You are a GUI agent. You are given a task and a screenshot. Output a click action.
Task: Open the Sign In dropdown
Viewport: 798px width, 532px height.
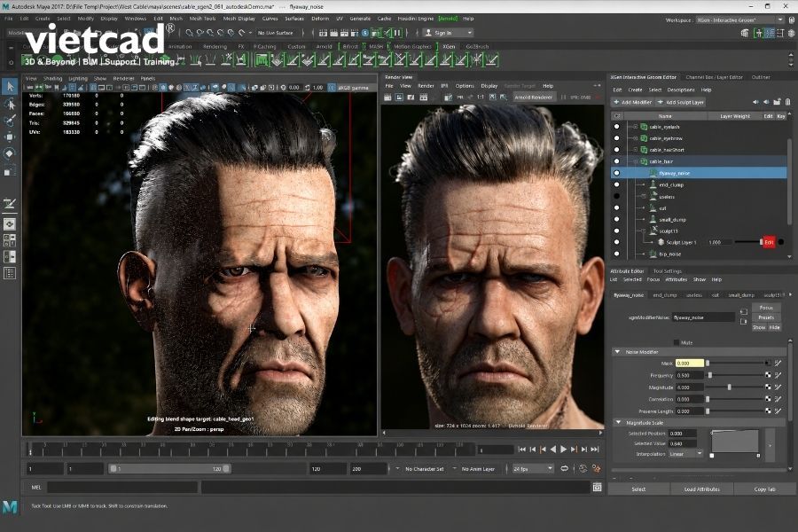[x=448, y=33]
